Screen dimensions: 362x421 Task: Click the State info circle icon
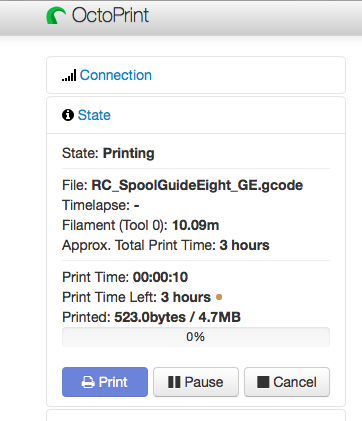pyautogui.click(x=68, y=115)
